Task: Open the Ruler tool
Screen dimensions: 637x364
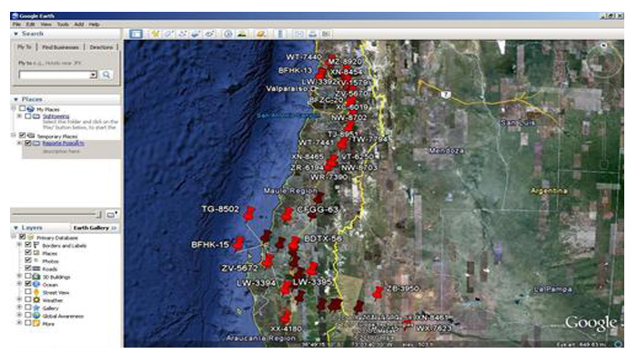Action: (280, 35)
